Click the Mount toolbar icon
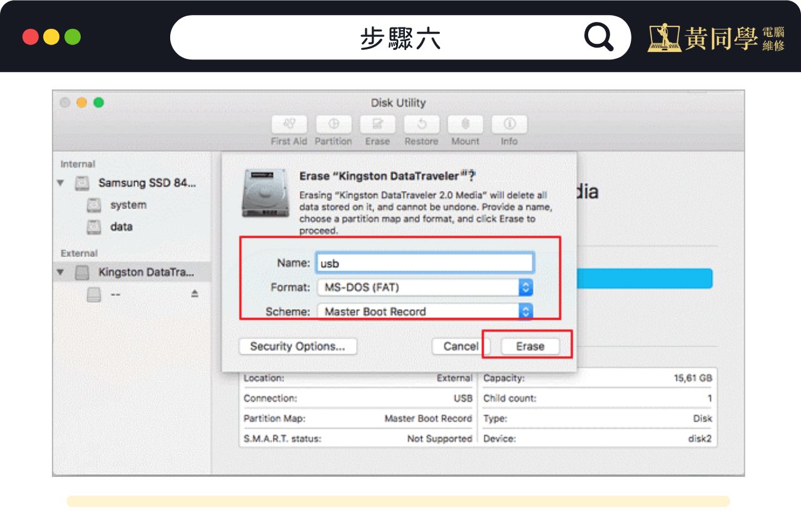Image resolution: width=801 pixels, height=532 pixels. (465, 124)
